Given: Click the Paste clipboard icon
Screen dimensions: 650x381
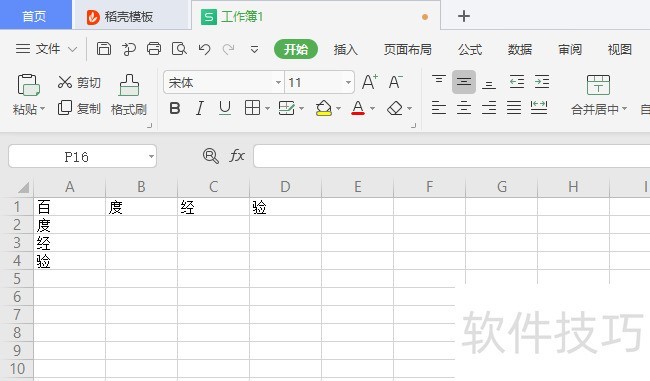Looking at the screenshot, I should pyautogui.click(x=28, y=85).
